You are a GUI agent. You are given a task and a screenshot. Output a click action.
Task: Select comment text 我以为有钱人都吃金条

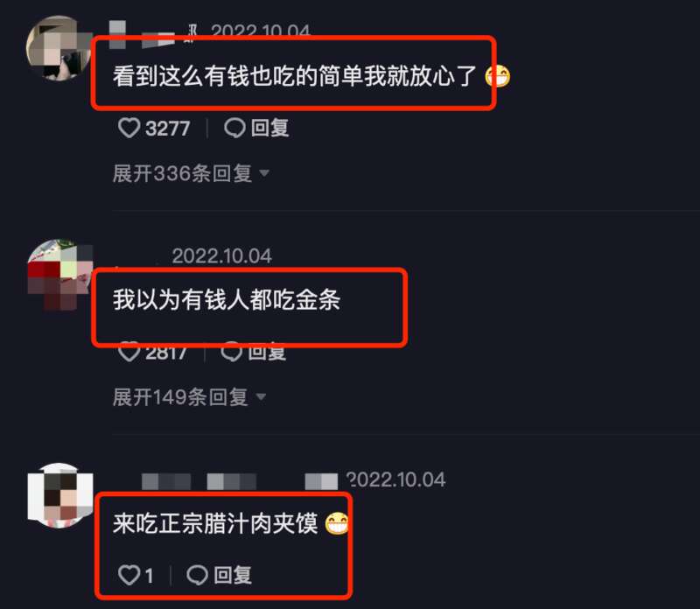pyautogui.click(x=227, y=299)
